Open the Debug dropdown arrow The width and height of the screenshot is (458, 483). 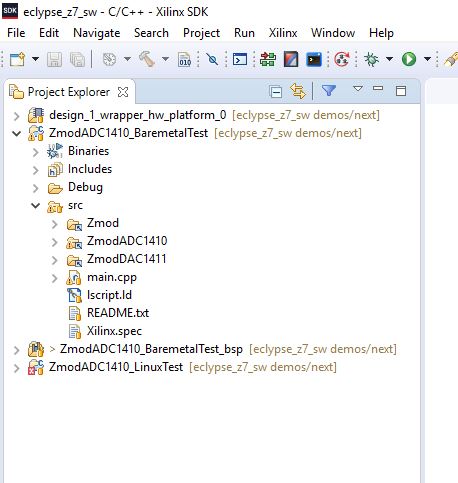point(389,59)
